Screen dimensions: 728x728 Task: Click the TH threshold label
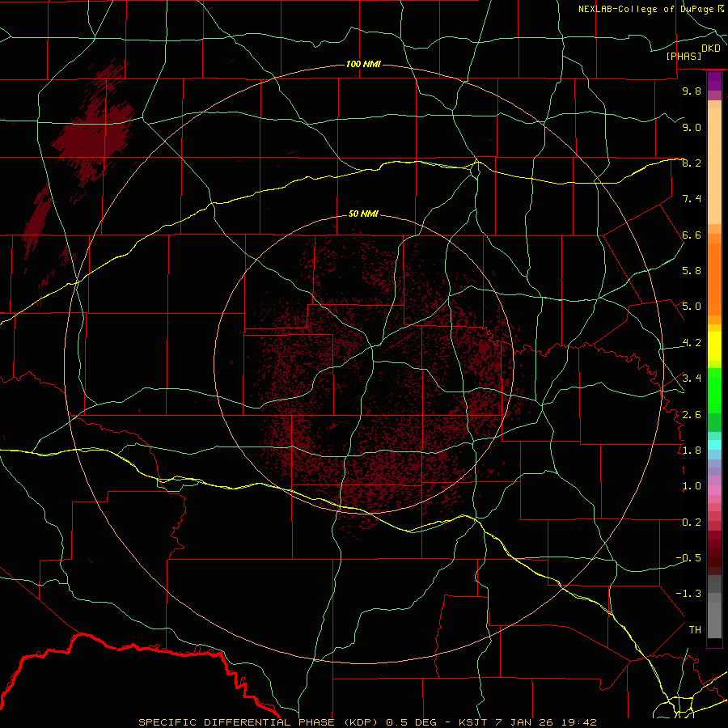(695, 630)
